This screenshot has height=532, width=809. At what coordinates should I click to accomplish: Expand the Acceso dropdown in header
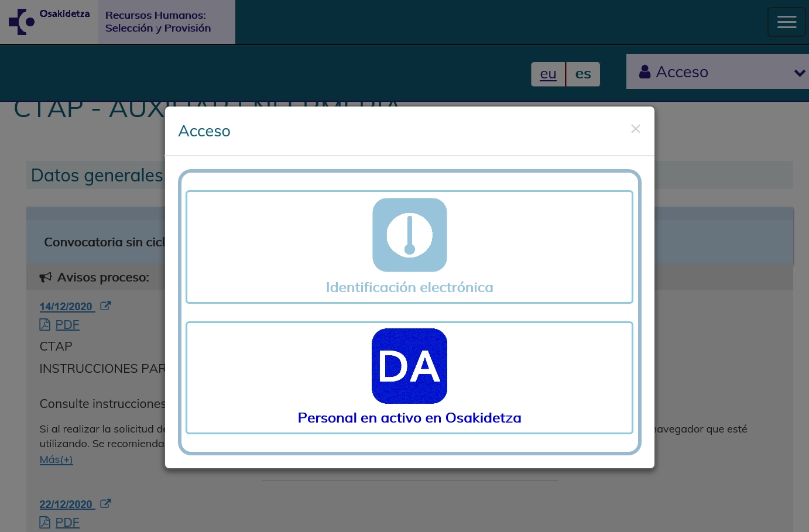[718, 71]
